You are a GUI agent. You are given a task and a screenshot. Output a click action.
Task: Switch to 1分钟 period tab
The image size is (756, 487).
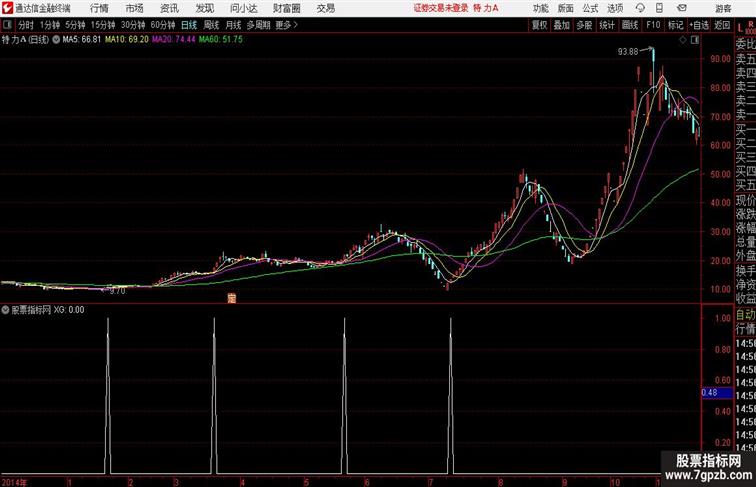(x=50, y=25)
